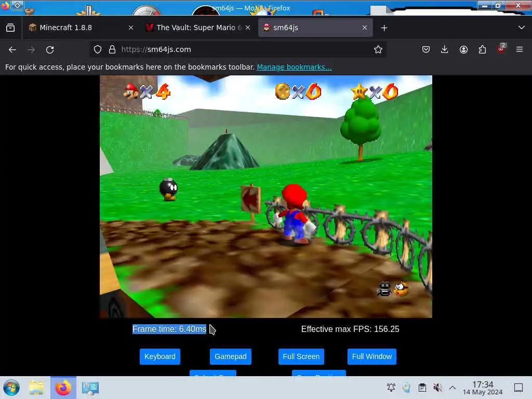The image size is (532, 399).
Task: Click the padlock site security icon
Action: click(x=112, y=49)
